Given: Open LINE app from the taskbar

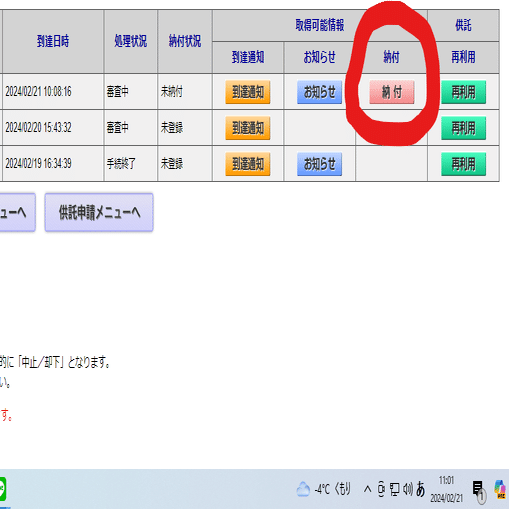Looking at the screenshot, I should (3, 489).
